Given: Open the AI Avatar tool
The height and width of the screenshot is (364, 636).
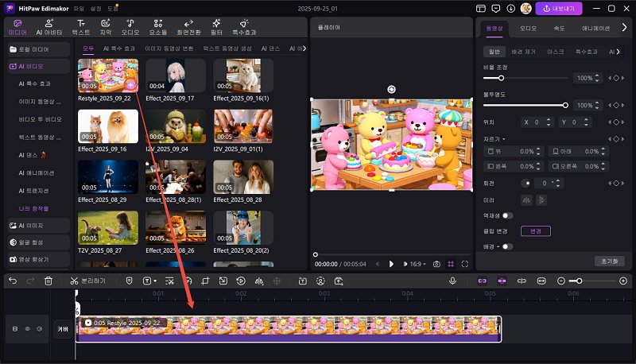Looking at the screenshot, I should tap(49, 27).
